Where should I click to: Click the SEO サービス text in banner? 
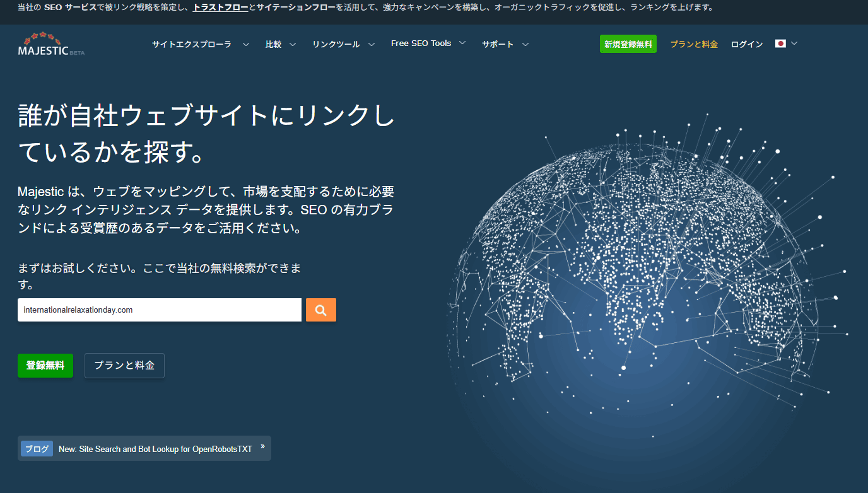[71, 8]
